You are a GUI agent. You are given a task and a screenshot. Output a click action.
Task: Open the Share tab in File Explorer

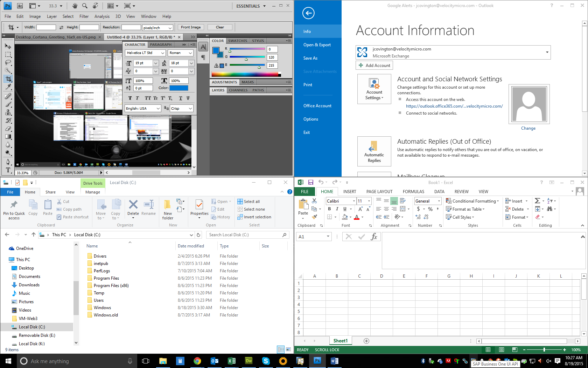(x=50, y=192)
